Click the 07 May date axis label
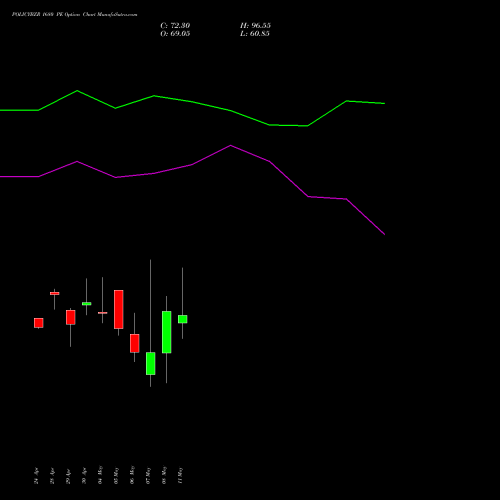 click(x=148, y=475)
